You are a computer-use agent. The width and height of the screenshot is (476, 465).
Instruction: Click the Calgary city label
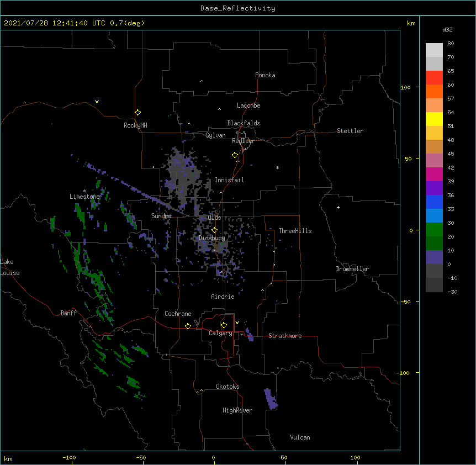coord(220,333)
